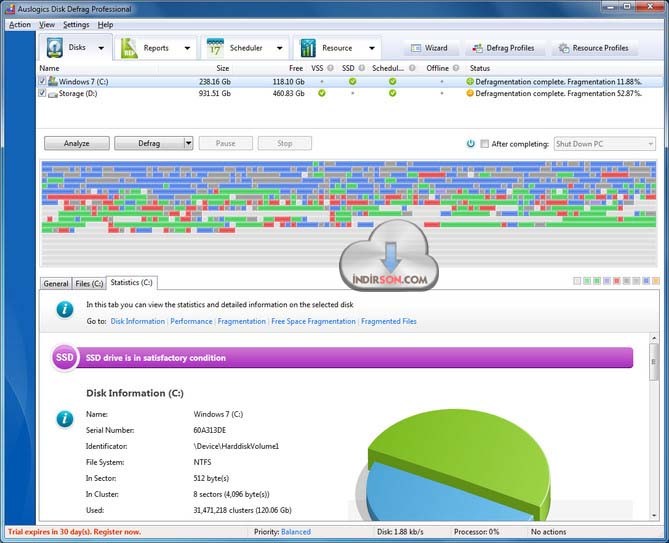Go to Fragmentation link

click(x=241, y=321)
